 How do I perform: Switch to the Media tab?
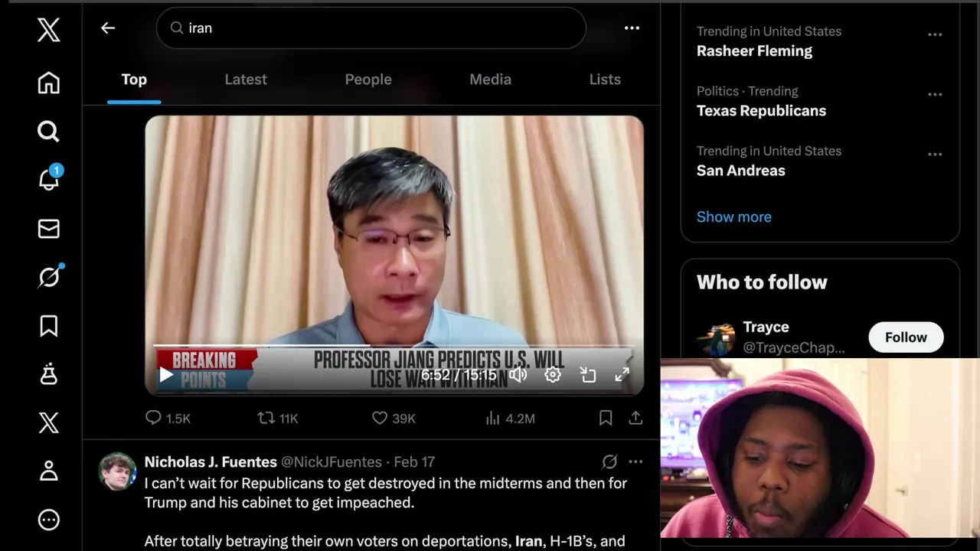click(490, 80)
